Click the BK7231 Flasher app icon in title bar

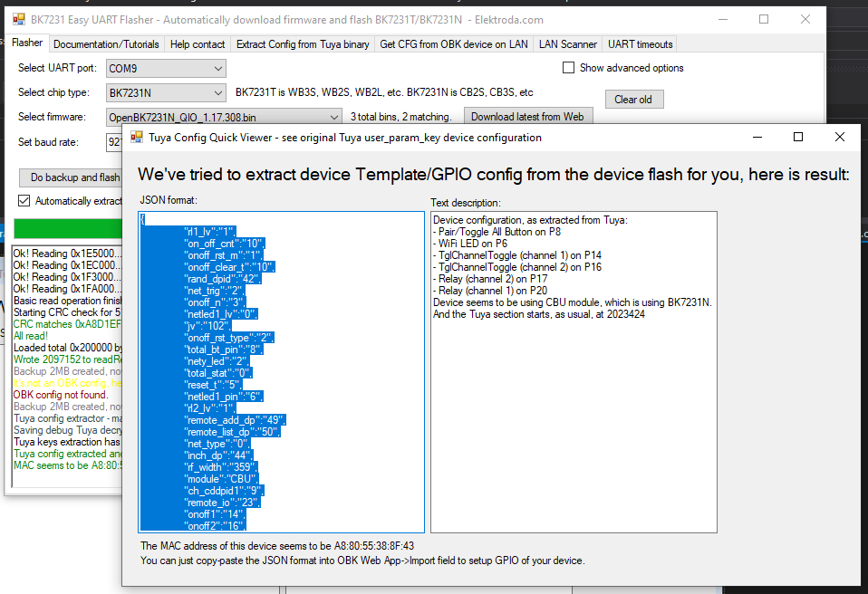tap(19, 20)
